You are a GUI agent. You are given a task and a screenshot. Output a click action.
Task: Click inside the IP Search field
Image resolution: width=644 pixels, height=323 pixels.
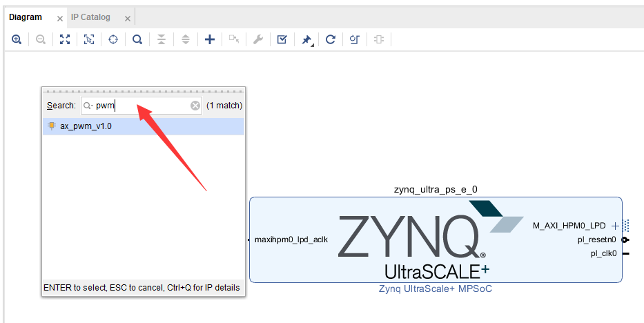pyautogui.click(x=142, y=106)
